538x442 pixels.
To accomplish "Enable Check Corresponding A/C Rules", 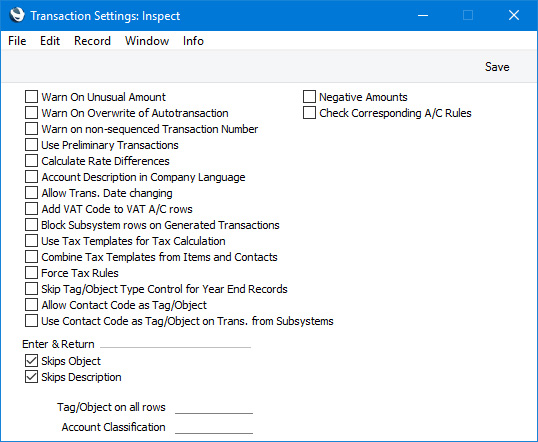I will point(309,113).
